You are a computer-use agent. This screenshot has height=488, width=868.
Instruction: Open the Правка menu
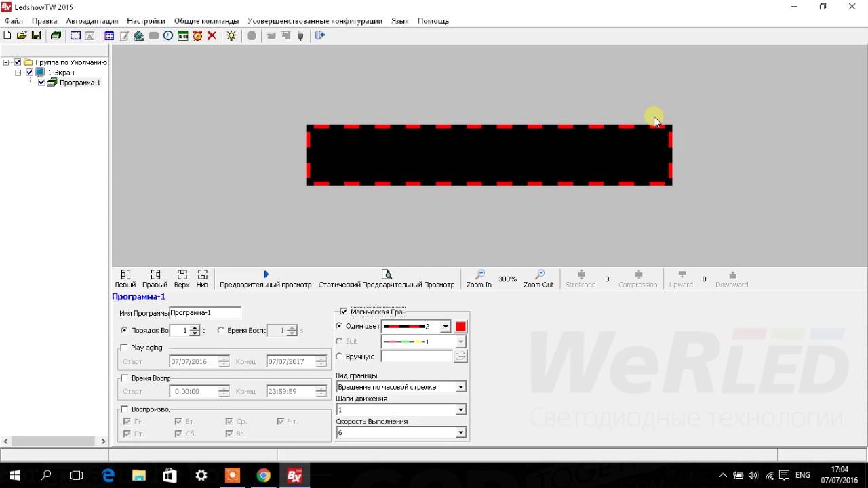[x=45, y=21]
